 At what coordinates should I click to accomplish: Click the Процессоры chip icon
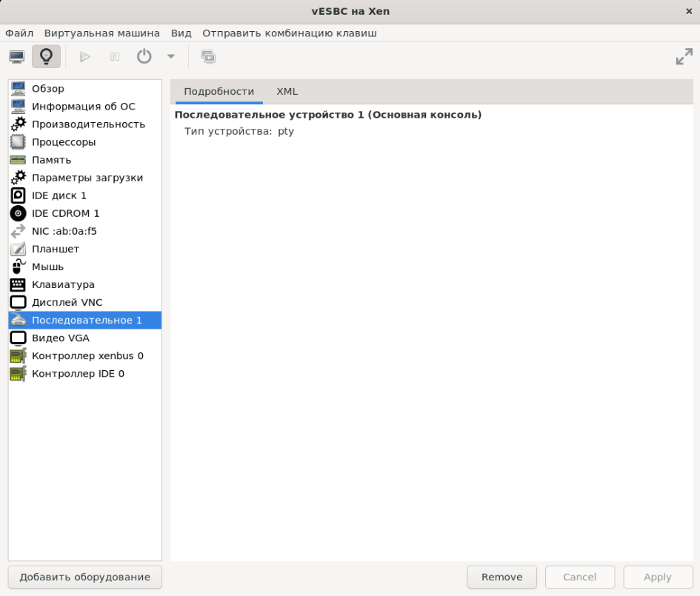click(19, 142)
